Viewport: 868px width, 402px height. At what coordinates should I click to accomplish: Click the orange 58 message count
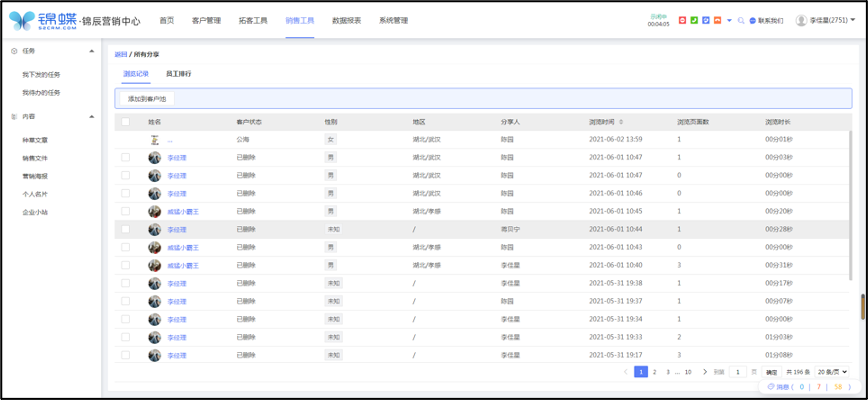(838, 386)
